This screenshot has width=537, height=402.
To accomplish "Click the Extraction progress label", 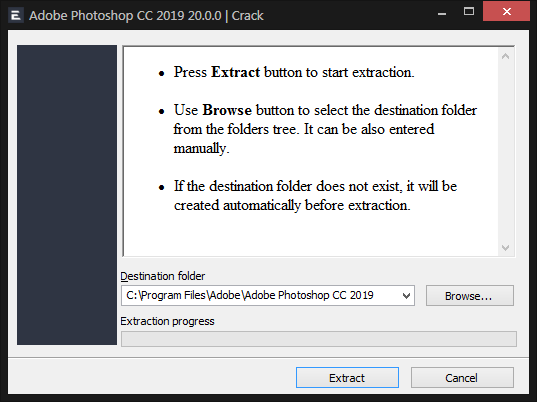I will (167, 321).
